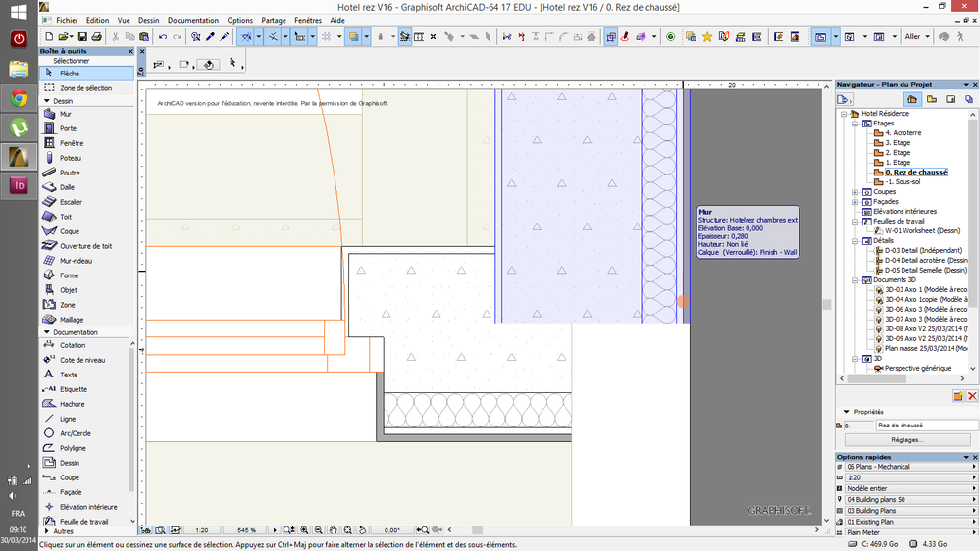This screenshot has width=980, height=551.
Task: Pick the Cotation dimension tool
Action: tap(72, 345)
